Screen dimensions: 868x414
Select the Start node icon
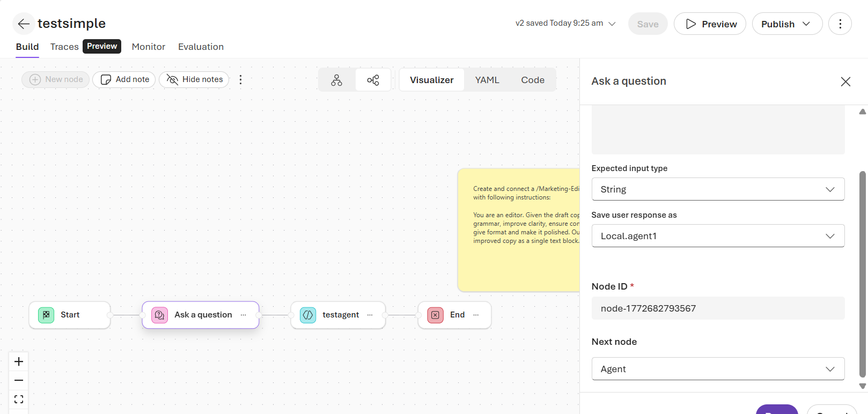tap(46, 315)
